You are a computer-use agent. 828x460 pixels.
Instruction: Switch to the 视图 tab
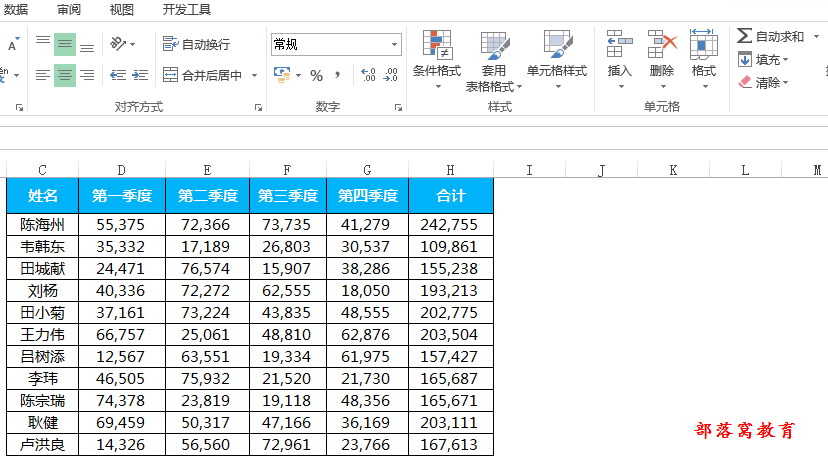(121, 10)
